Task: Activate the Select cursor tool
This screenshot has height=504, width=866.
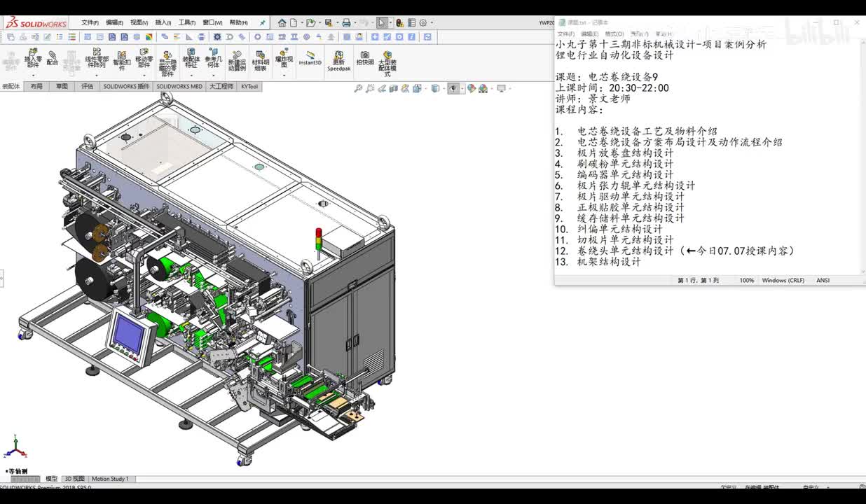Action: [x=381, y=23]
